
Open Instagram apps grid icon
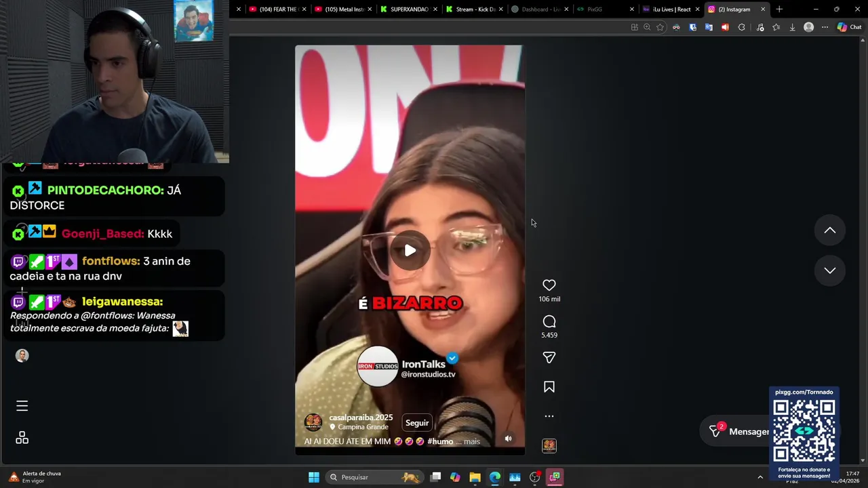(x=22, y=438)
